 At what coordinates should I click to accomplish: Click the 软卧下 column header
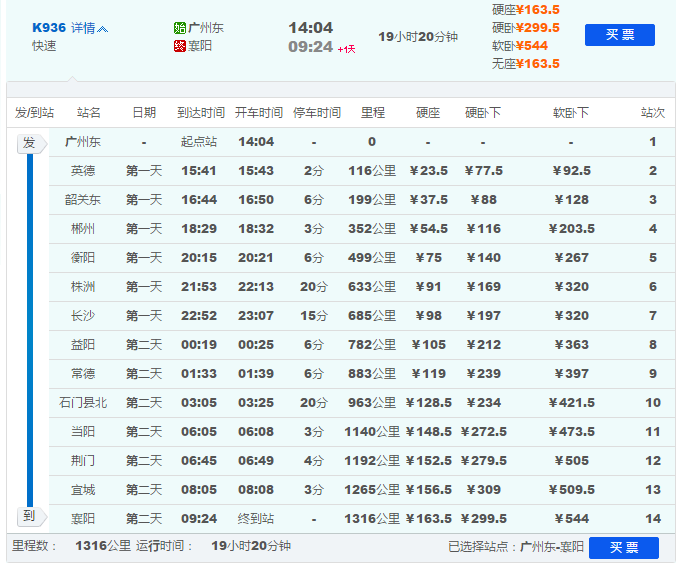coord(571,113)
